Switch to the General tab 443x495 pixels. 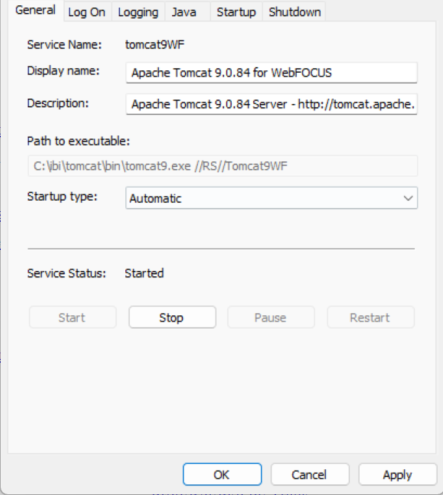35,10
